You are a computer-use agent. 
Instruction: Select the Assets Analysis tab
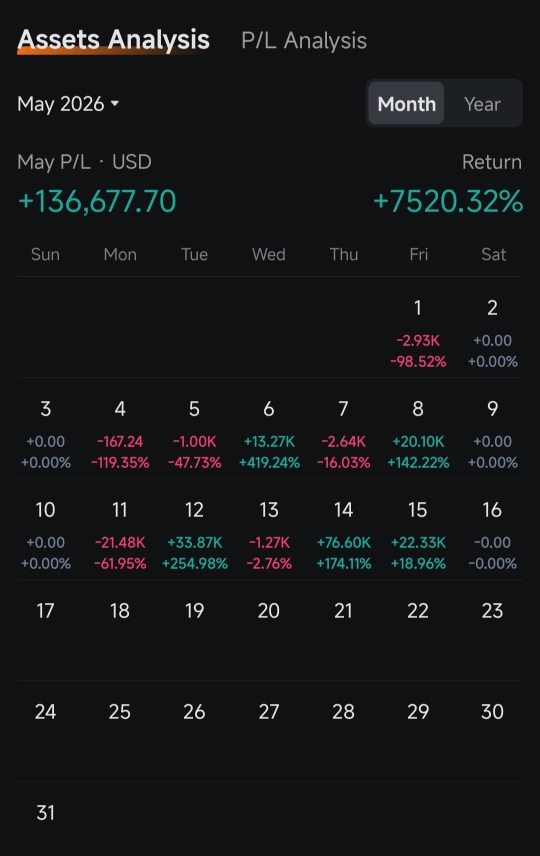(x=113, y=40)
